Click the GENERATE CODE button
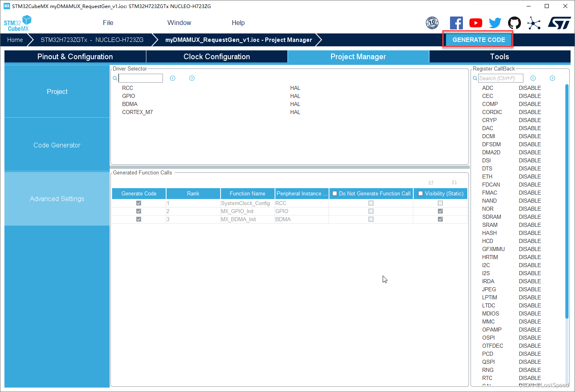575x392 pixels. click(x=479, y=39)
